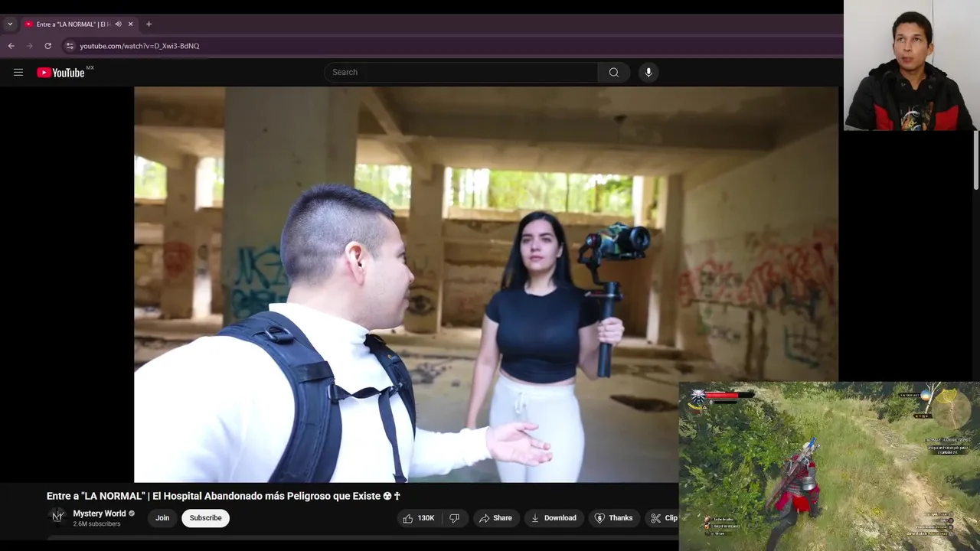
Task: Start voice search with microphone icon
Action: click(x=648, y=72)
